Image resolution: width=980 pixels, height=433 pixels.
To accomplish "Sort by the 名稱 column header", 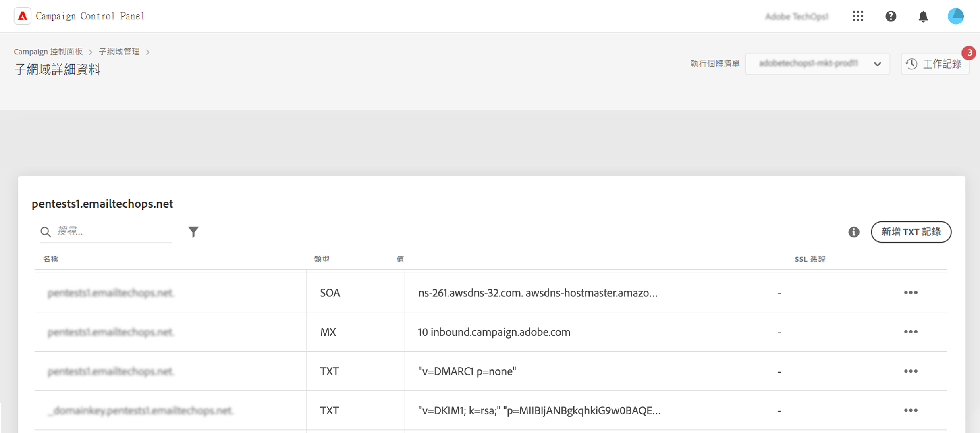I will (50, 259).
